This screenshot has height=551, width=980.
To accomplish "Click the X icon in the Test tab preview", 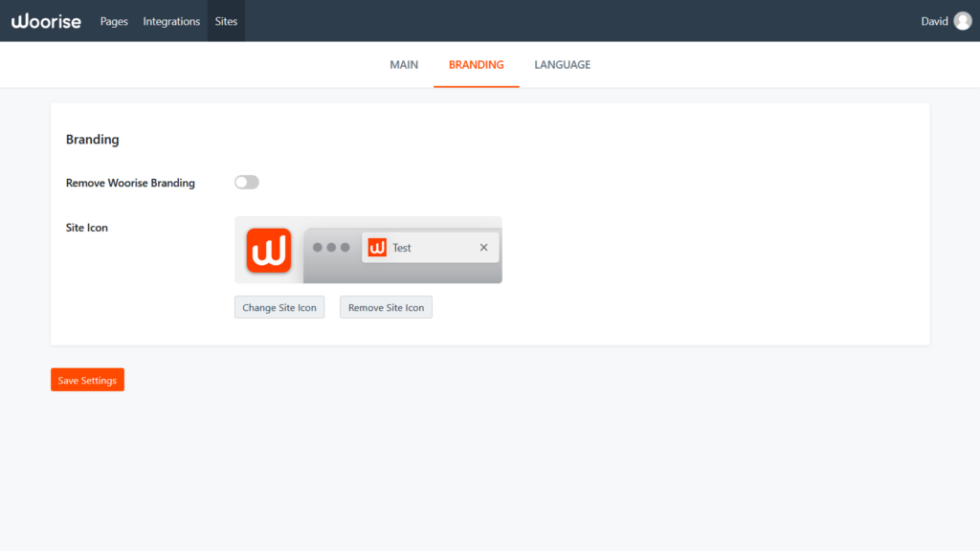I will click(483, 247).
